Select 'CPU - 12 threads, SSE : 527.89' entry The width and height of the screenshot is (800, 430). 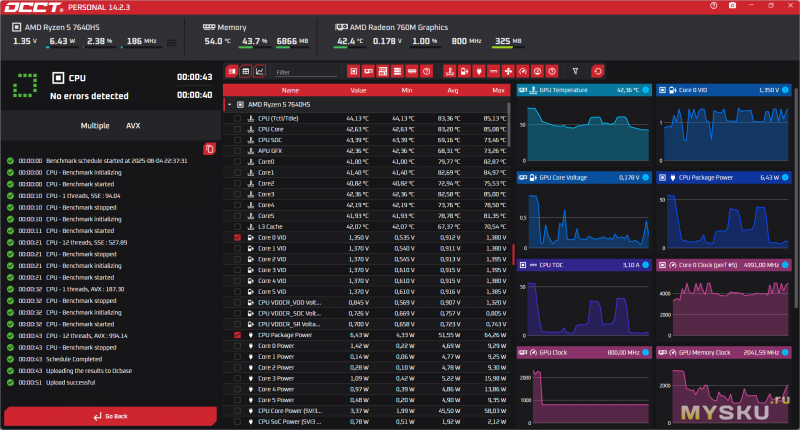tap(87, 242)
